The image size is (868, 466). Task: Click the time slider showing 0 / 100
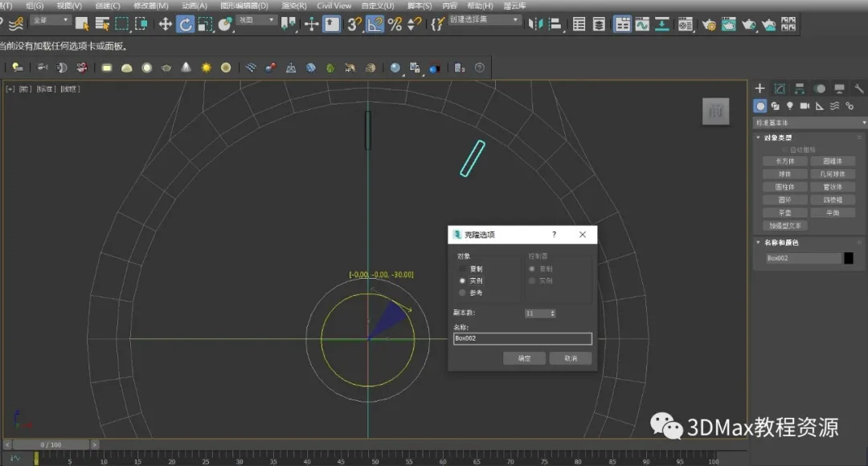[x=51, y=444]
